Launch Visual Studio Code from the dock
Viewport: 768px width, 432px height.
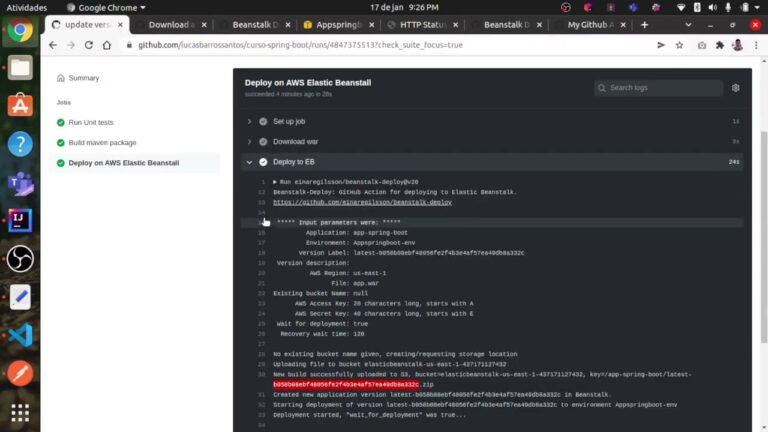[x=20, y=335]
